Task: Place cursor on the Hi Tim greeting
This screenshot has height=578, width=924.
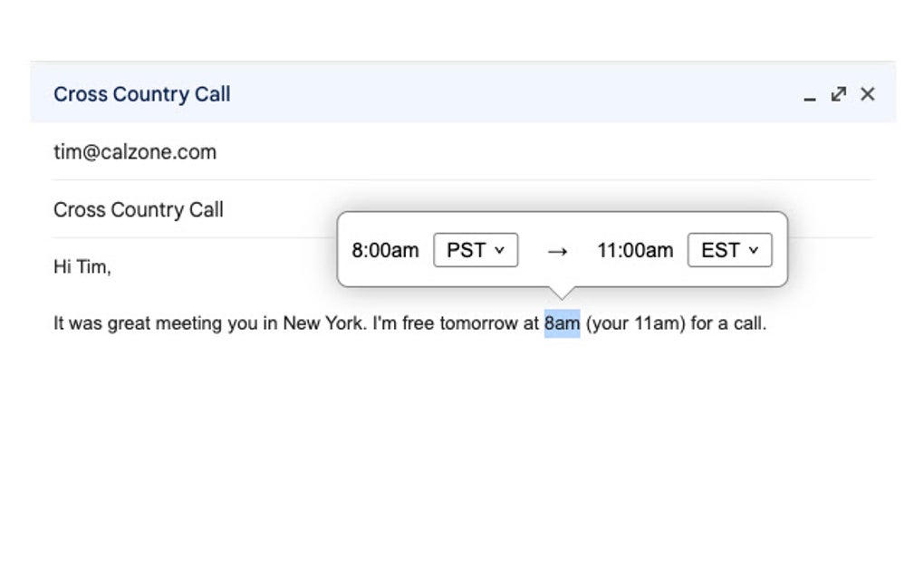Action: (x=82, y=267)
